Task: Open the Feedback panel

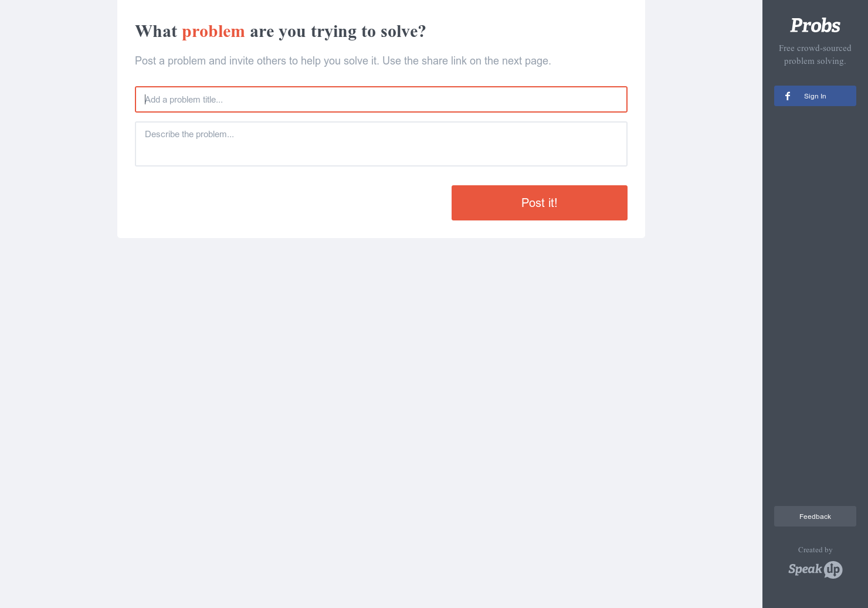Action: (815, 516)
